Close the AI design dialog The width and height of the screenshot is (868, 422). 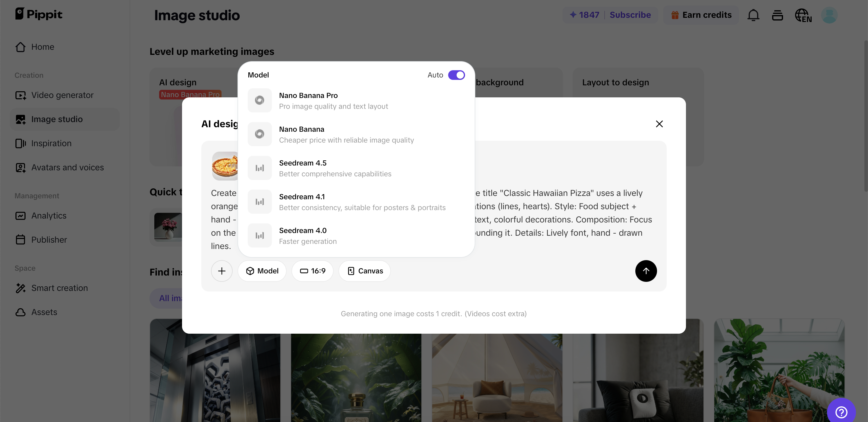click(x=659, y=124)
